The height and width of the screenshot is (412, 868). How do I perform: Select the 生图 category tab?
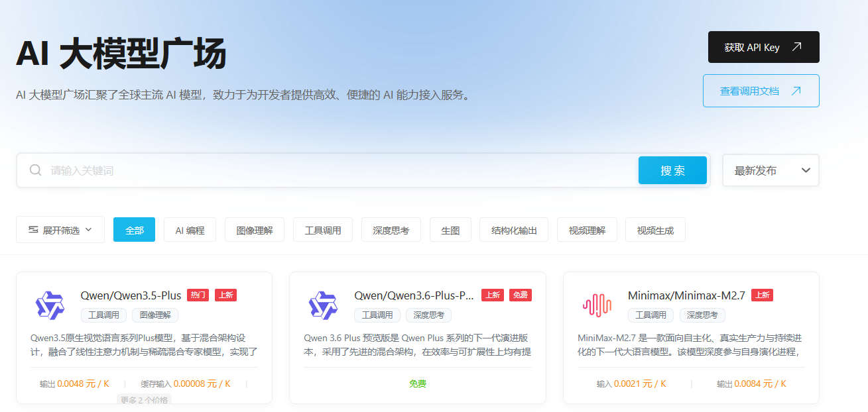tap(450, 230)
